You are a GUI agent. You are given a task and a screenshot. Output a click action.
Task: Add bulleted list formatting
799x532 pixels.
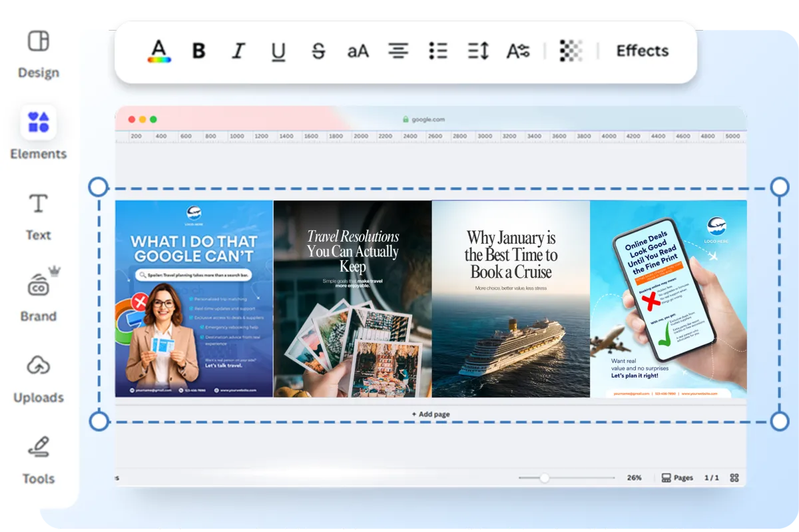click(438, 51)
